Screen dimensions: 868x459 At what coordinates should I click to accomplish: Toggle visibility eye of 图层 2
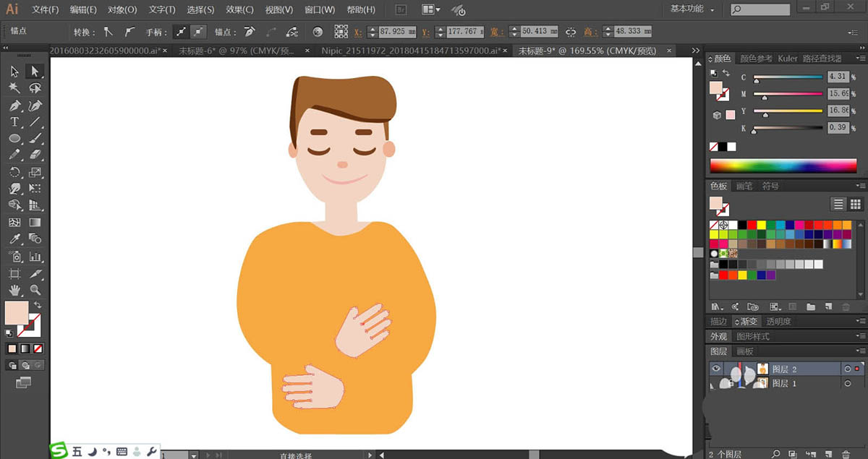716,369
